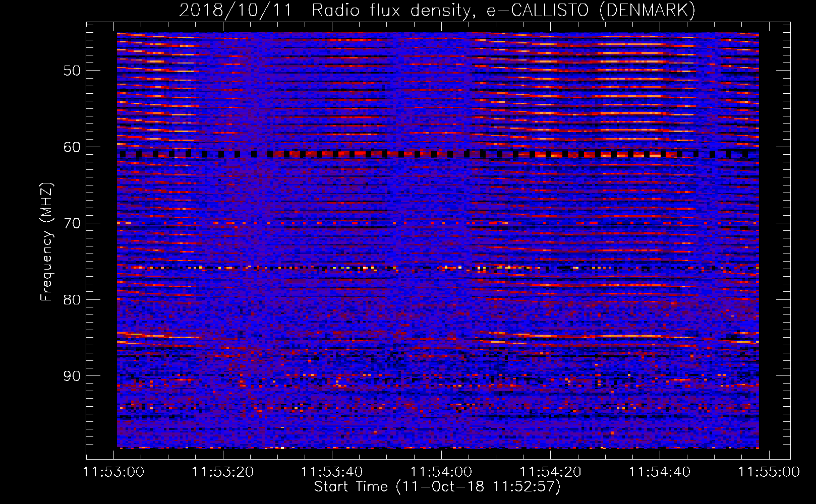Select the time tick label 11:53:20
Image resolution: width=816 pixels, height=504 pixels.
click(x=223, y=472)
